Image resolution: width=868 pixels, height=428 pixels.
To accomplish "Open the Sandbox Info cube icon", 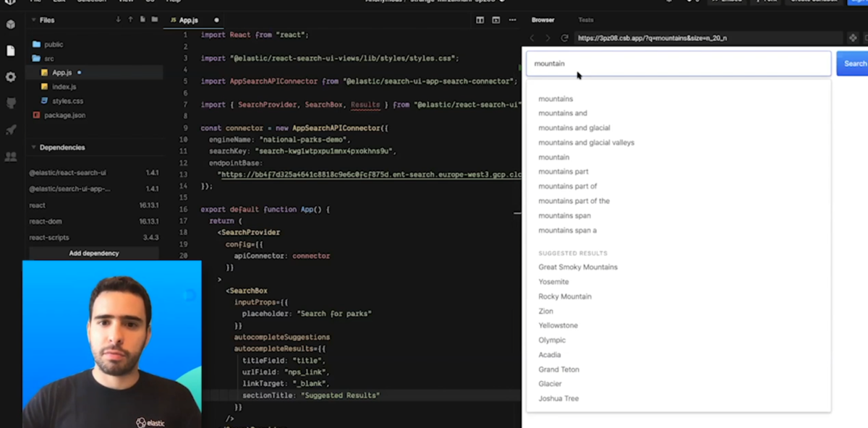I will (10, 25).
